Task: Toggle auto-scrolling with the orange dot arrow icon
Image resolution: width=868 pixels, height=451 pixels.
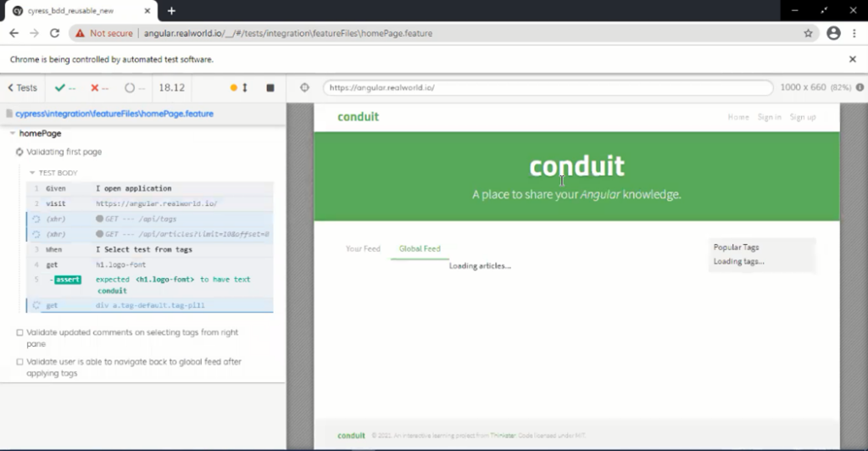Action: point(239,87)
